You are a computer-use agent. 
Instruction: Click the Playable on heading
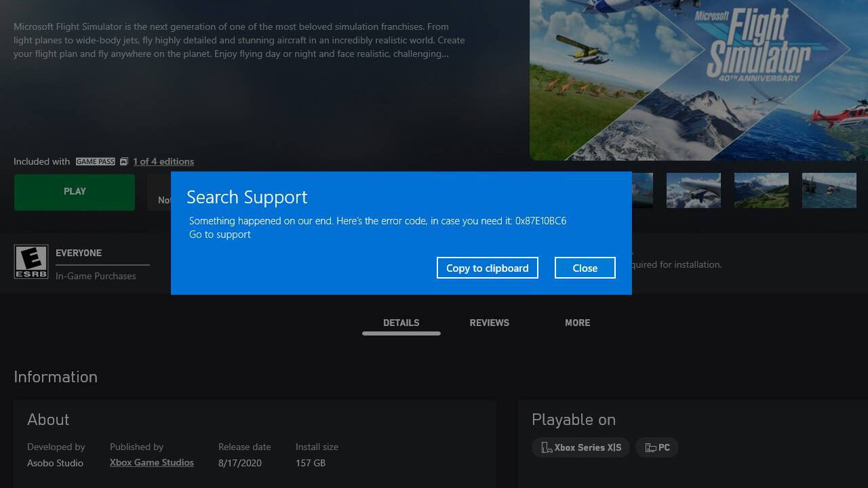click(x=574, y=420)
